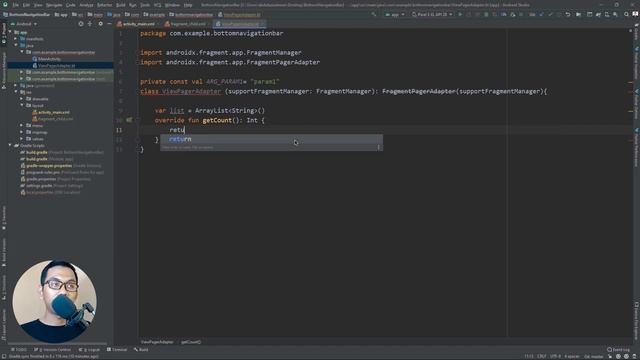
Task: Click the override gutter icon beside getCount
Action: (129, 120)
